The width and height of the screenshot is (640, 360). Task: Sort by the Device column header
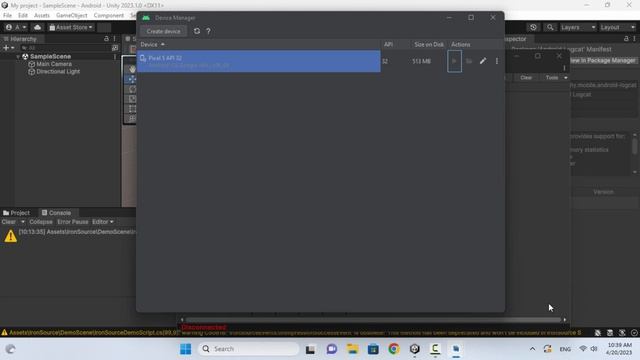(x=152, y=44)
